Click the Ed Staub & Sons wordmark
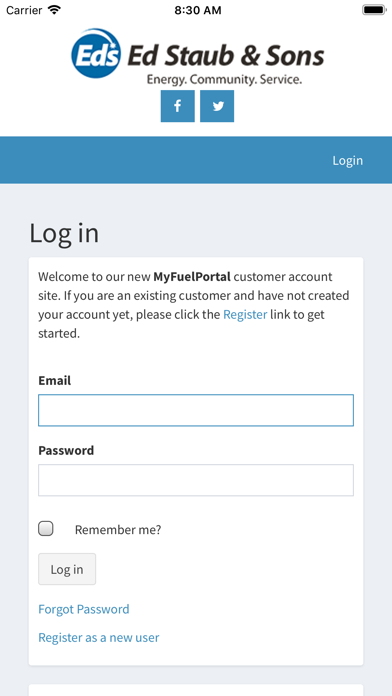The height and width of the screenshot is (696, 392). [x=226, y=56]
